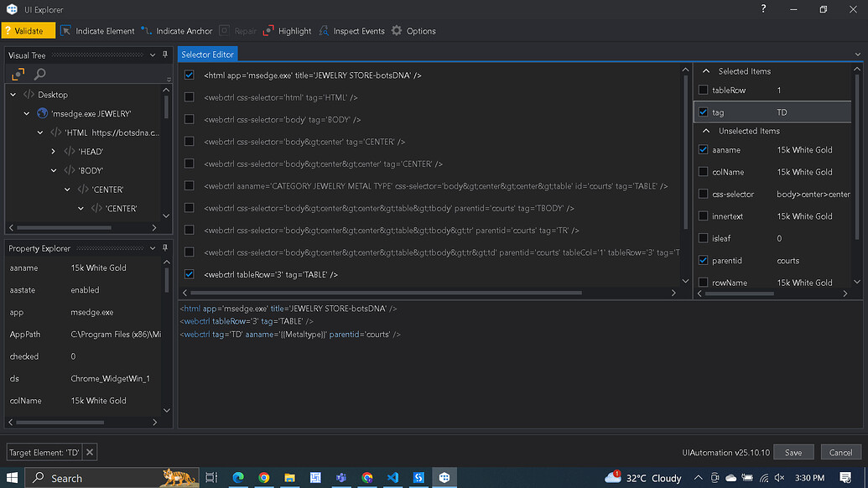Uncheck the aaname attribute checkbox
This screenshot has width=868, height=488.
(703, 149)
